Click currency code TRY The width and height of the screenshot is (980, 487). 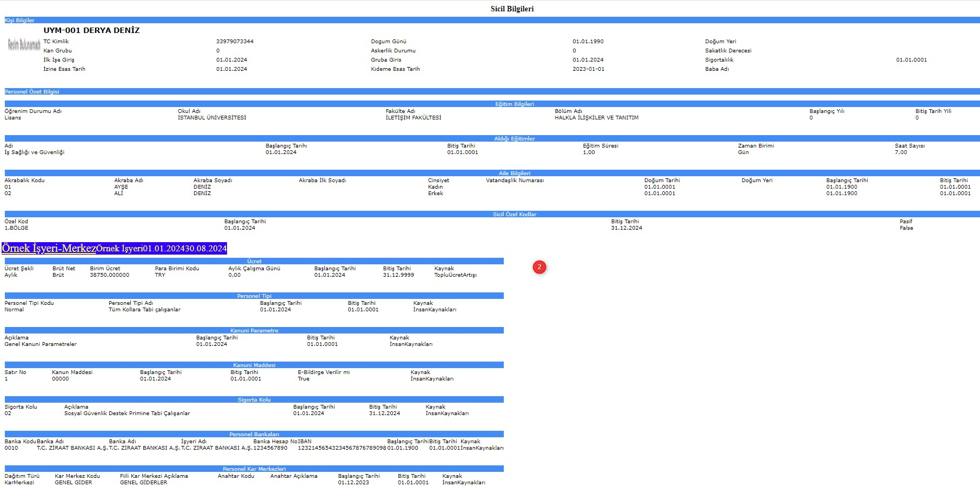coord(160,275)
